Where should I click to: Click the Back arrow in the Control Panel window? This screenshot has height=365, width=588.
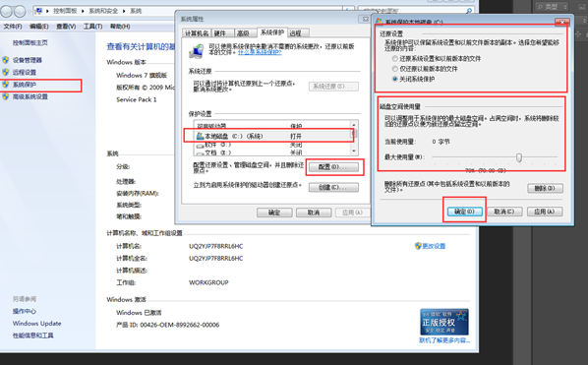[6, 12]
